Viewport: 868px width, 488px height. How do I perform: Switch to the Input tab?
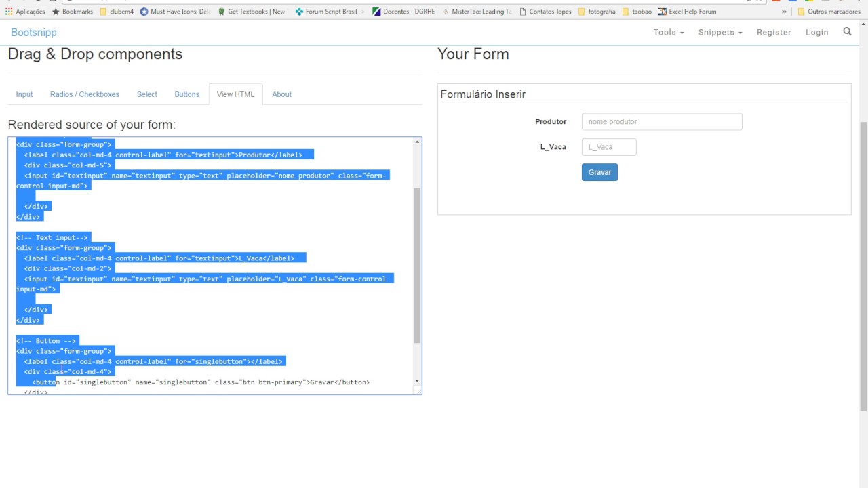[24, 94]
